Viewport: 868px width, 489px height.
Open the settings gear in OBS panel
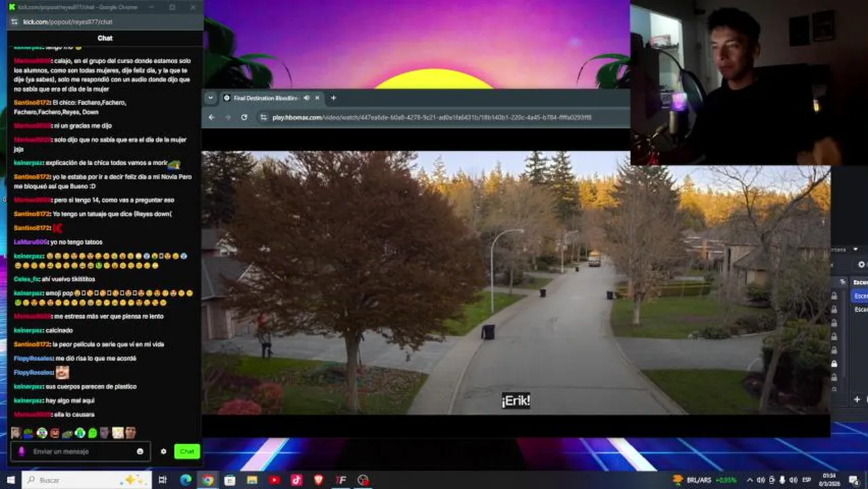point(862,264)
